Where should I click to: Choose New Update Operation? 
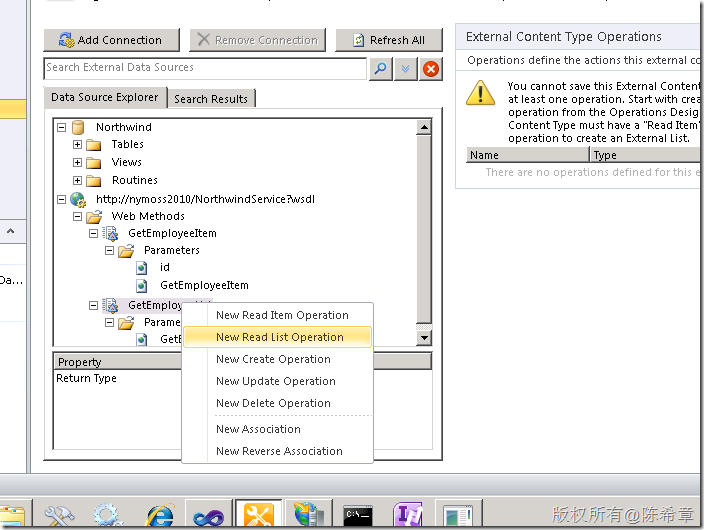[276, 381]
